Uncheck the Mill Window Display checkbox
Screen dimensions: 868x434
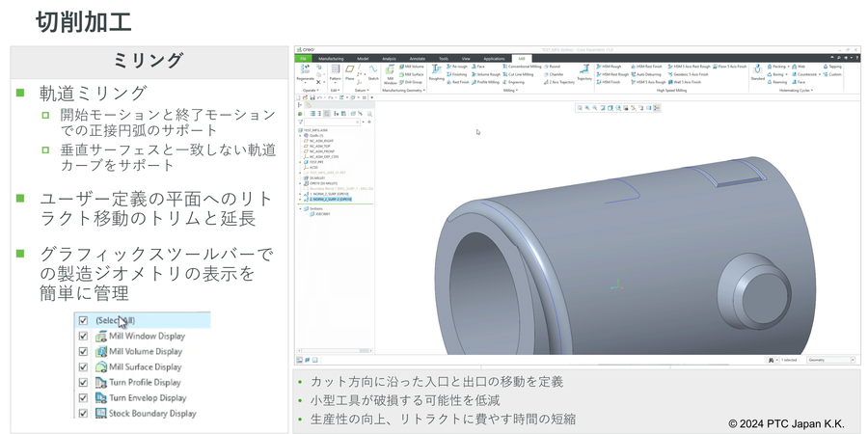83,337
